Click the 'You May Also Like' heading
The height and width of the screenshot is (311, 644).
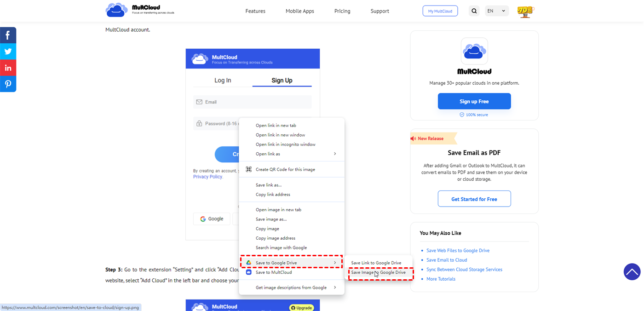click(x=440, y=233)
